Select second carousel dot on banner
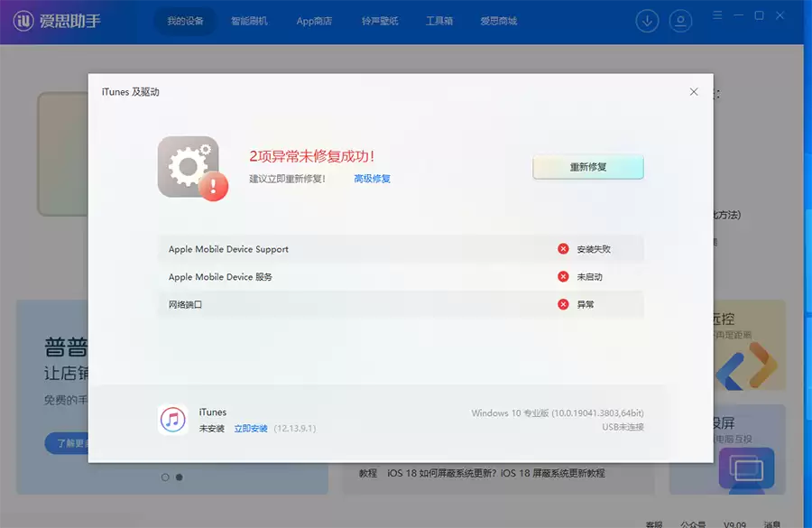The height and width of the screenshot is (528, 812). pos(180,477)
